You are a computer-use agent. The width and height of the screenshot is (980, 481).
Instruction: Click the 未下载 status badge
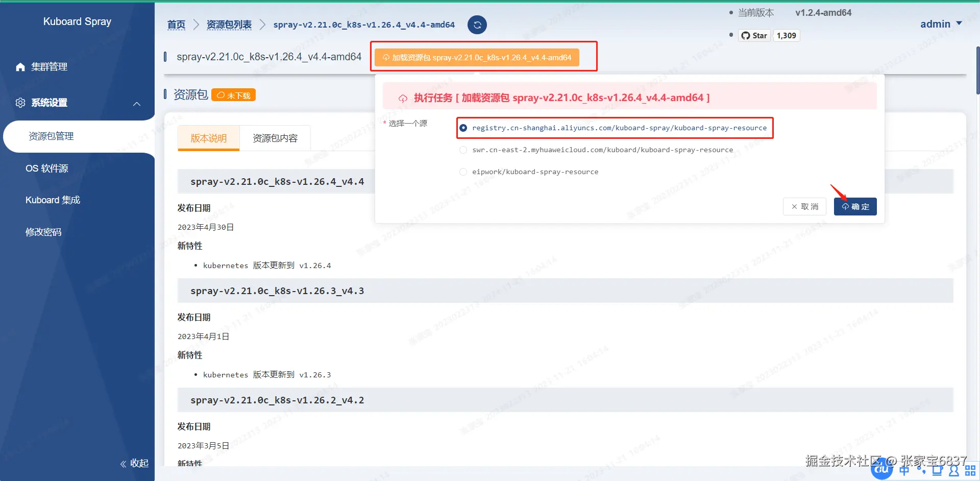[233, 95]
